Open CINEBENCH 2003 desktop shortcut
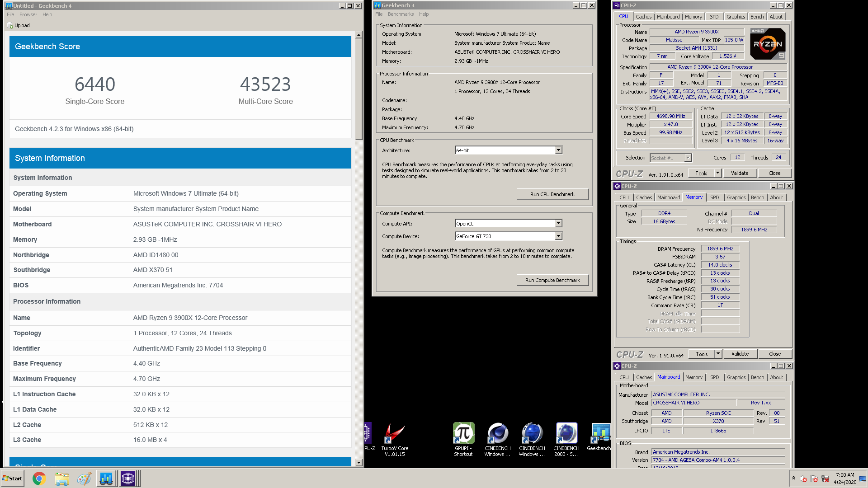Viewport: 868px width, 488px height. (x=566, y=439)
